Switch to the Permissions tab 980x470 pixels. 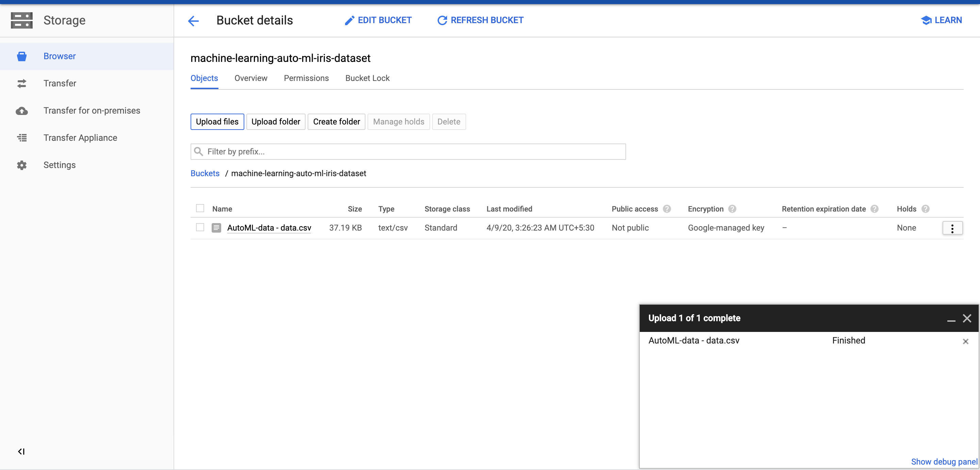coord(306,78)
